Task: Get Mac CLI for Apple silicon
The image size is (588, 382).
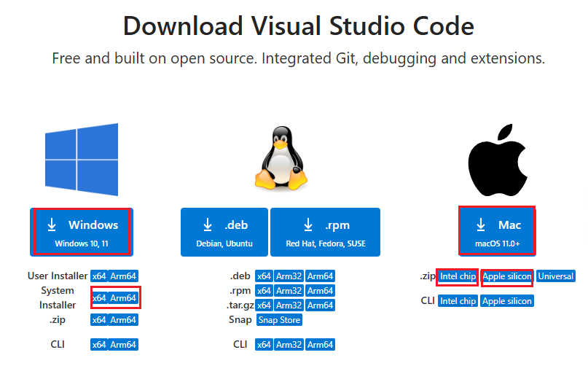Action: (507, 301)
